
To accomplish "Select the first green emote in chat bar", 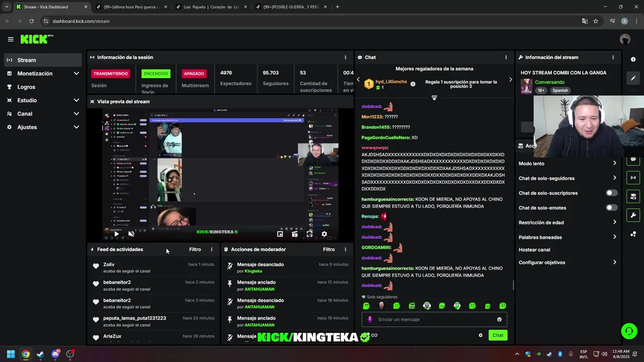I will coord(366,306).
